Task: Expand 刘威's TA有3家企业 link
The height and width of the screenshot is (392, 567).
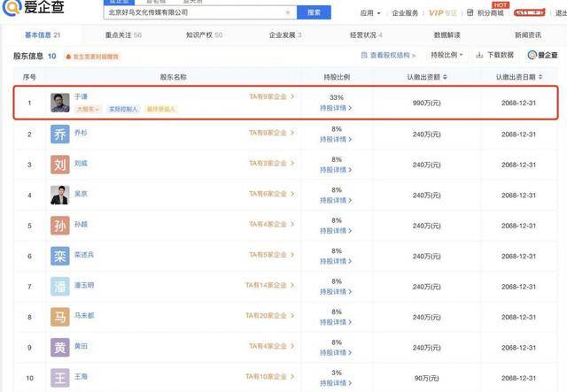Action: click(272, 164)
